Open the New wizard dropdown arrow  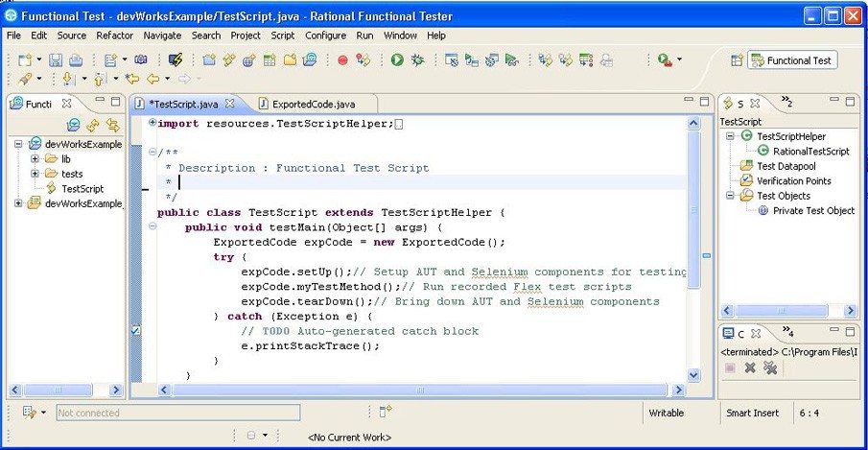tap(38, 59)
